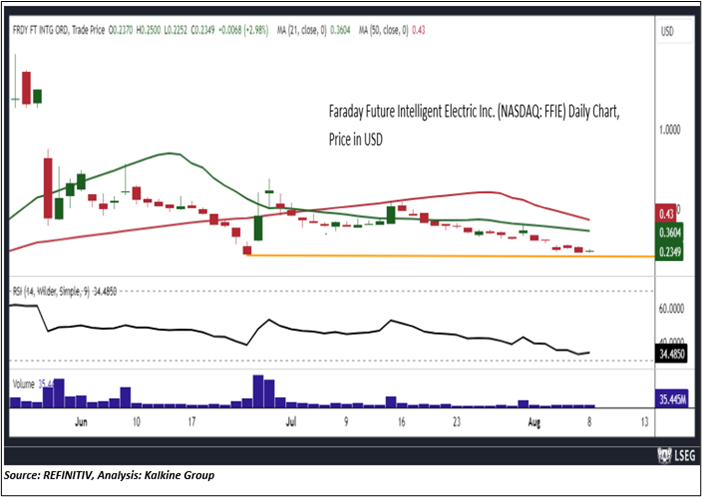702x497 pixels.
Task: Click the Faraday Future Daily Chart title text
Action: pos(474,126)
